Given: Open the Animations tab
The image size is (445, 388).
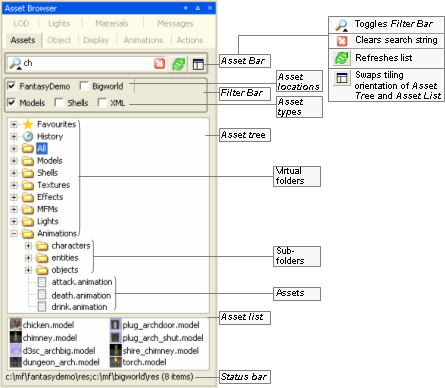Looking at the screenshot, I should click(x=143, y=40).
